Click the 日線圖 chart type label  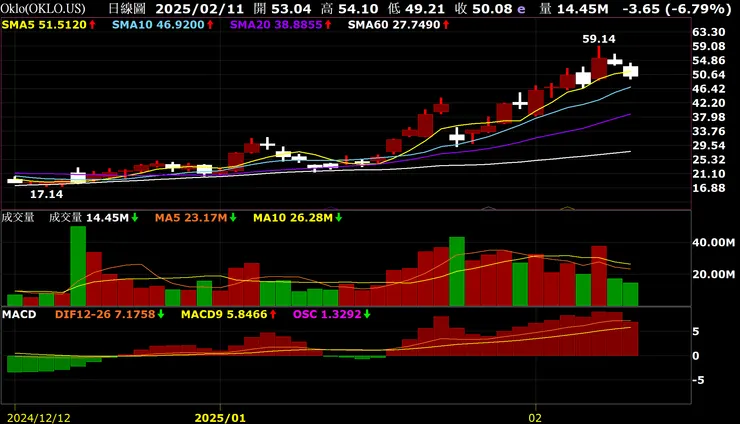coord(127,8)
